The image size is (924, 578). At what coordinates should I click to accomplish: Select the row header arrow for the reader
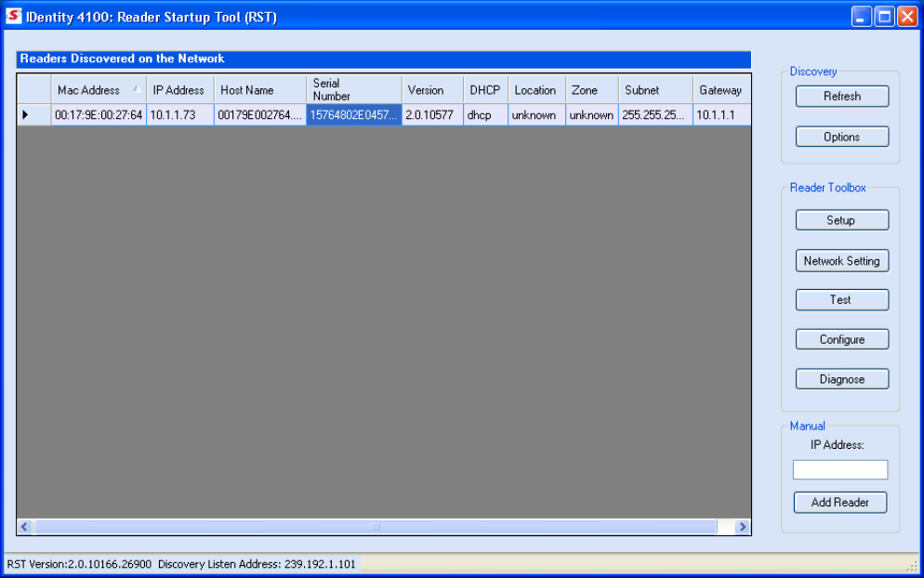tap(34, 115)
